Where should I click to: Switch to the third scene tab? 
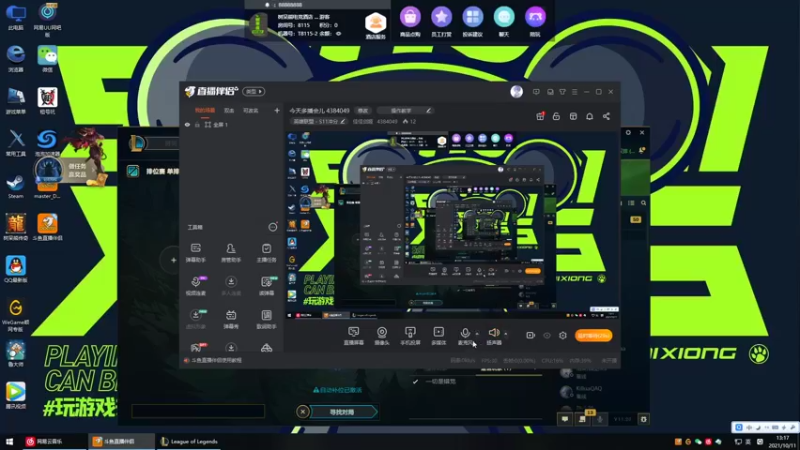pos(251,110)
